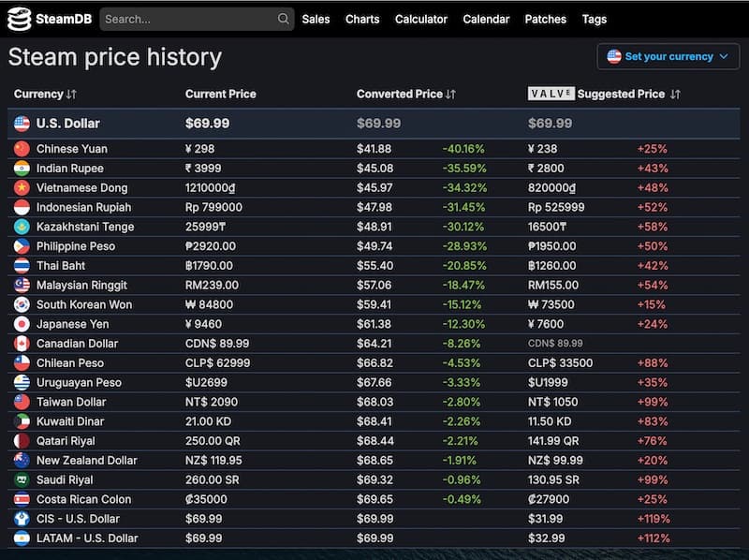This screenshot has height=560, width=749.
Task: Open the Tags navigation link
Action: 594,19
